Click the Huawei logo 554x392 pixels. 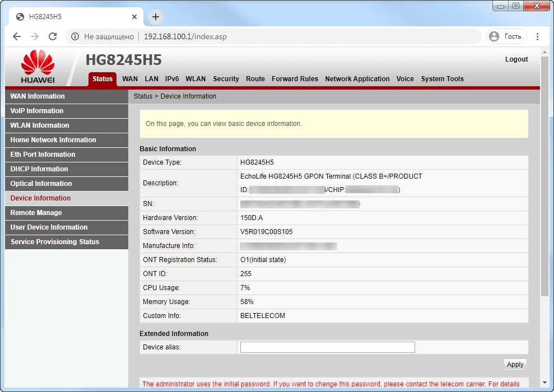click(38, 67)
